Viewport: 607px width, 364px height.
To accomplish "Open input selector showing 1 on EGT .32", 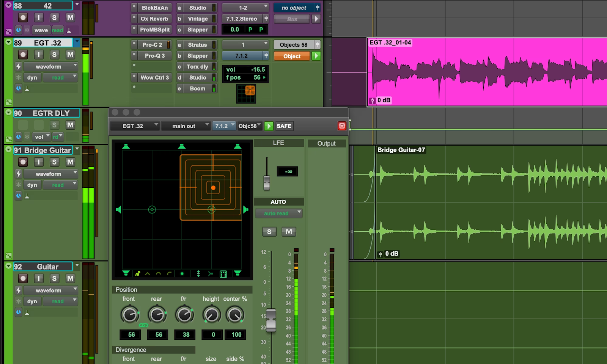I will pyautogui.click(x=245, y=45).
